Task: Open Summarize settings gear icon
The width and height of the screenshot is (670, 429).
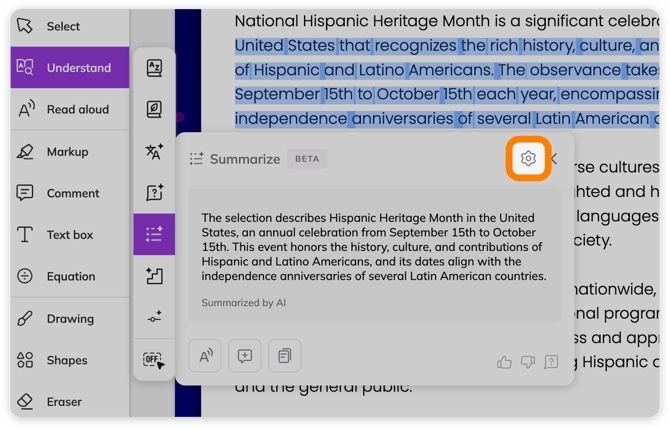Action: tap(528, 159)
